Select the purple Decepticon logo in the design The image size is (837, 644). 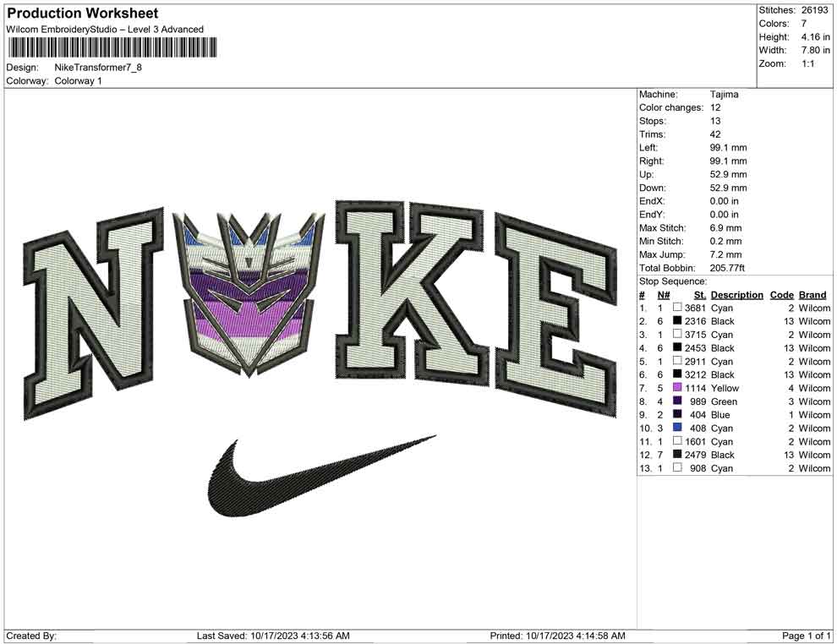pyautogui.click(x=249, y=294)
